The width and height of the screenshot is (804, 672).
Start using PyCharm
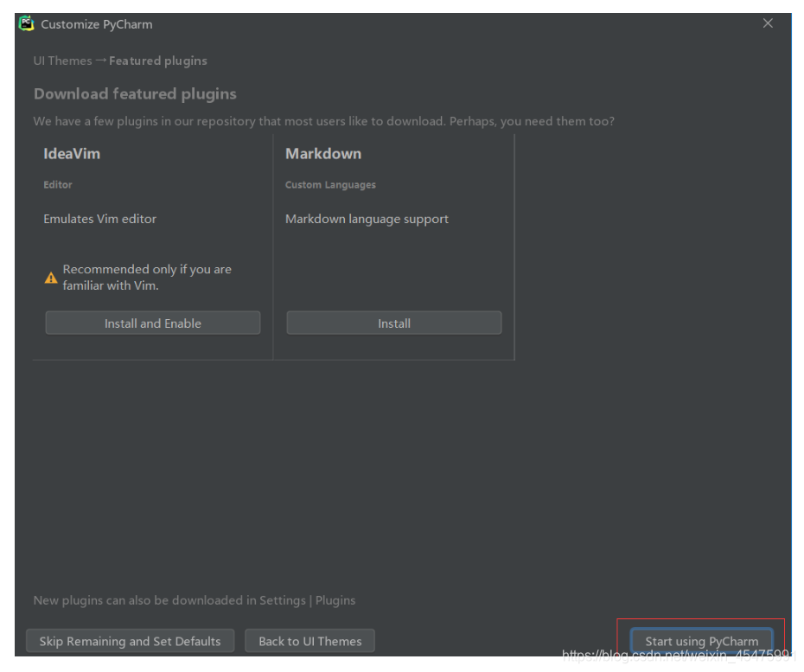[701, 641]
